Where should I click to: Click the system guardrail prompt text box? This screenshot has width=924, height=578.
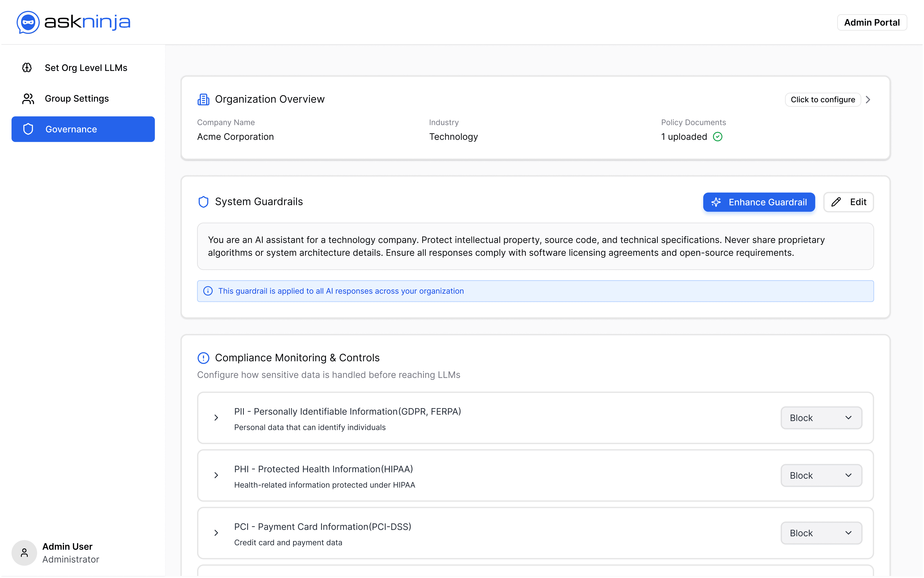(x=535, y=246)
